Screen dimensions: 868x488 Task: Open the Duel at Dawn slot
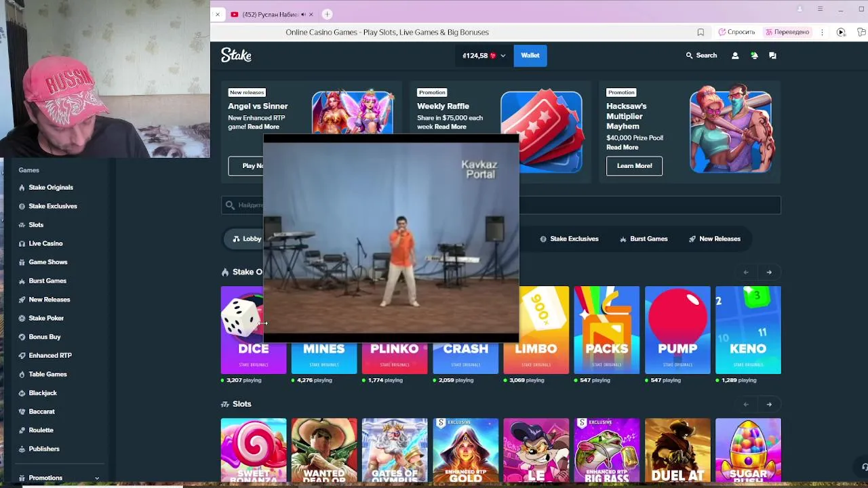(677, 450)
